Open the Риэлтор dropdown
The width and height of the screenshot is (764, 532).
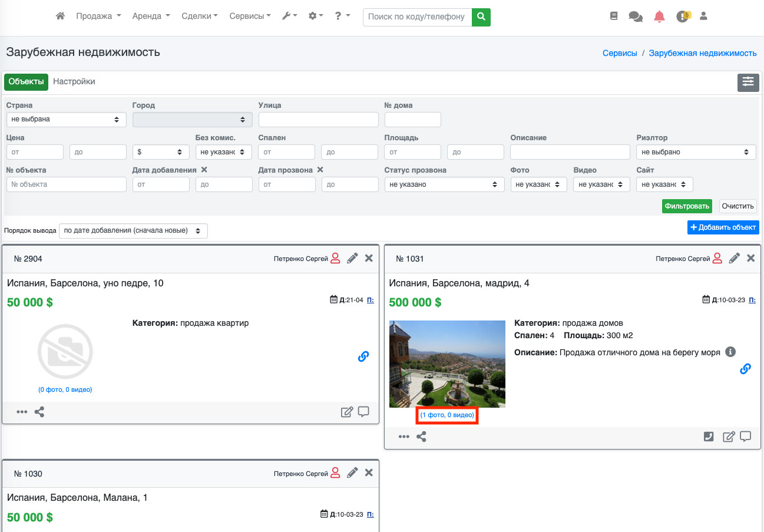click(x=696, y=152)
